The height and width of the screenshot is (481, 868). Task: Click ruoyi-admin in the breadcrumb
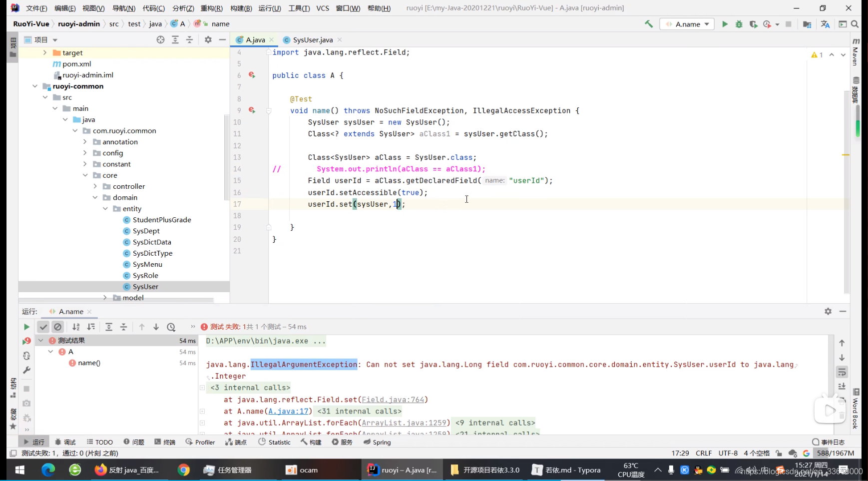[x=79, y=23]
